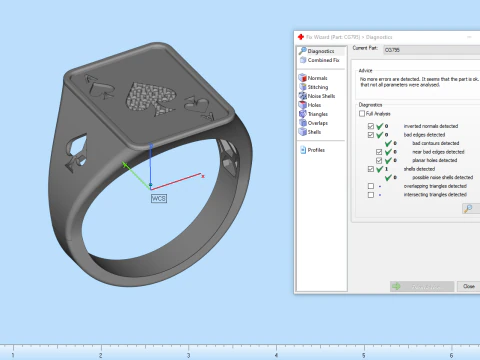Click the Profiles document icon
Viewport: 480px width, 360px height.
tap(303, 150)
